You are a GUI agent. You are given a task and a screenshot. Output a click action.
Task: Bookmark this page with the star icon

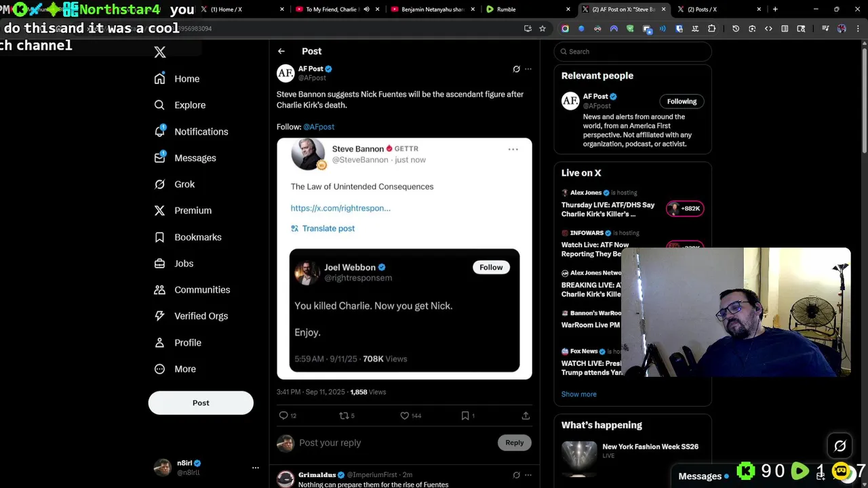[542, 28]
